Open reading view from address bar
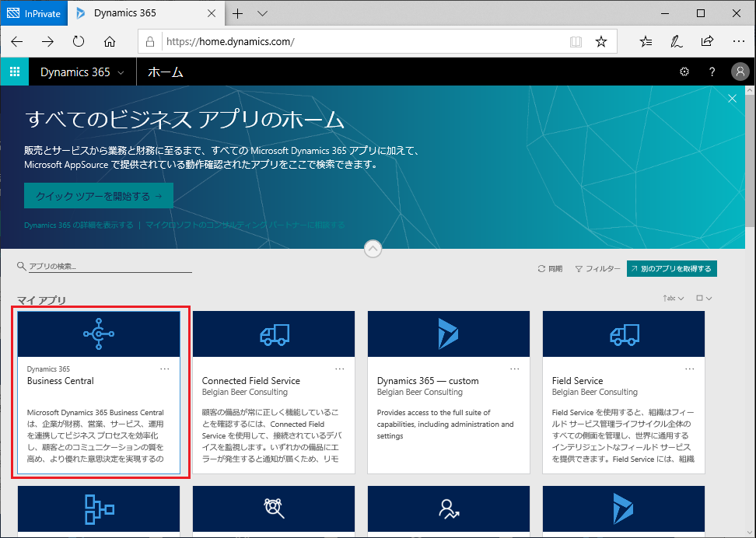Screen dimensions: 756x538 click(576, 42)
